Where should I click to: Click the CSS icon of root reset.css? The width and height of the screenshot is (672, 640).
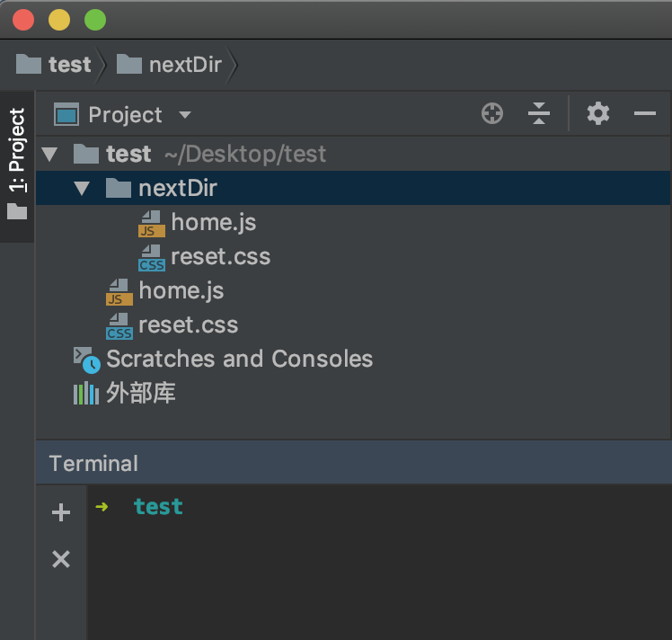tap(119, 325)
